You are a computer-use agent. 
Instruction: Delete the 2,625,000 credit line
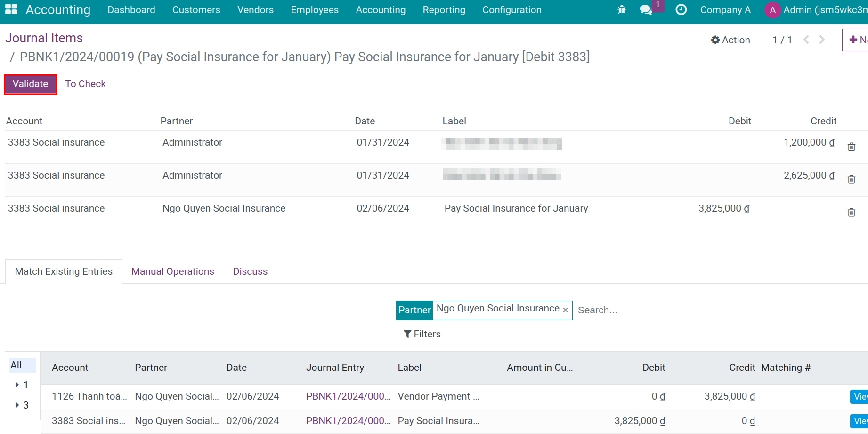click(852, 180)
